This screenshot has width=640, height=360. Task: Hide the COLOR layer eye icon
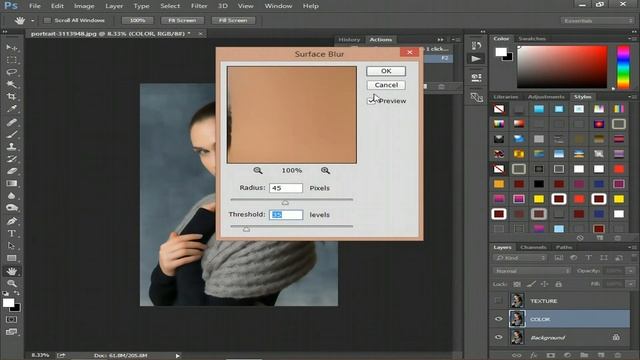[498, 319]
